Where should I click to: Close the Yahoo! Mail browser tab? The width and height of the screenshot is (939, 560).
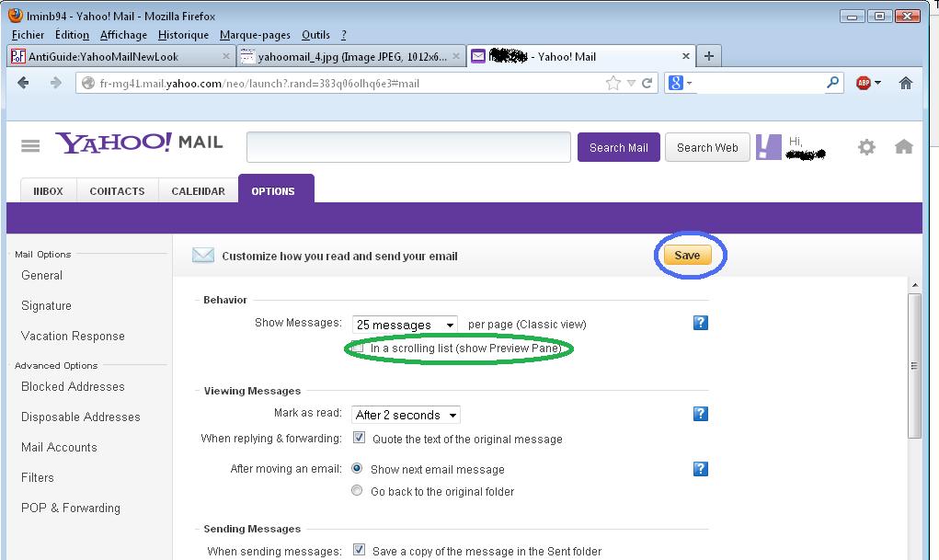pyautogui.click(x=686, y=56)
